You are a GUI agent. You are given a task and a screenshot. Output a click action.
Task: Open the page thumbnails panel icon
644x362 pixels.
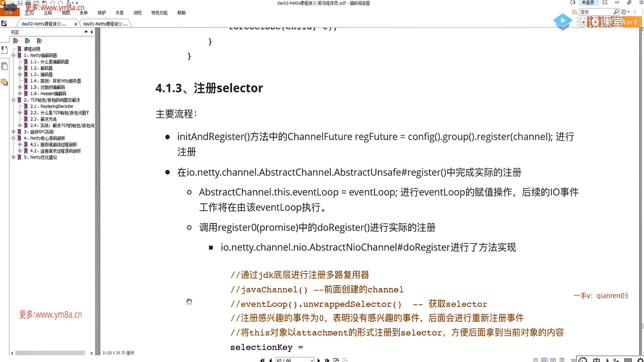click(4, 66)
